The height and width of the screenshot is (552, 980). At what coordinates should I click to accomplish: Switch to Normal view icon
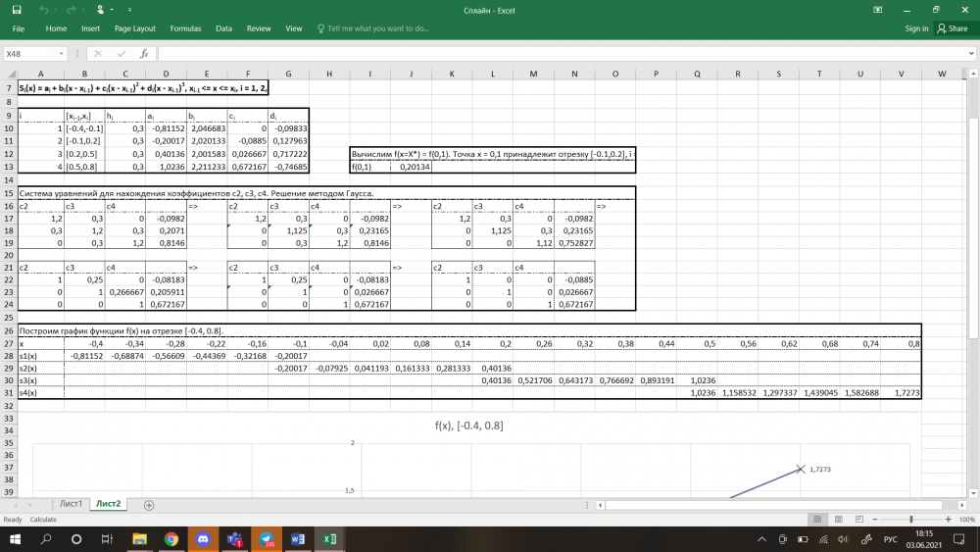(x=817, y=520)
